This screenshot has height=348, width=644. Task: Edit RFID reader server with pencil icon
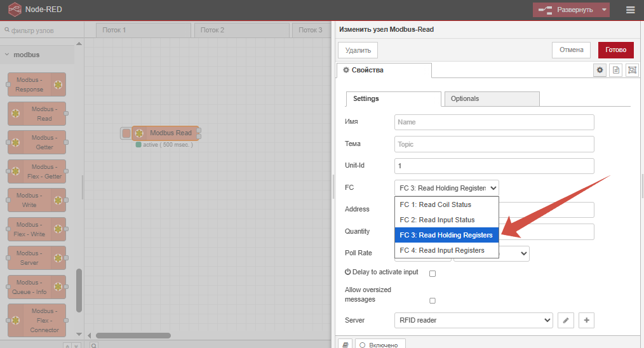coord(565,321)
